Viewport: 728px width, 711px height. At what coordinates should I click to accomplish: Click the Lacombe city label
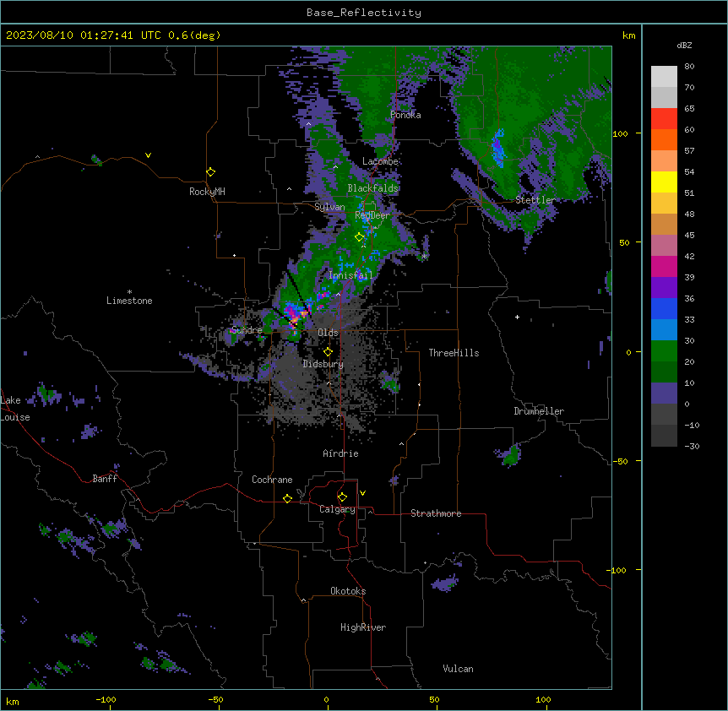pos(380,161)
